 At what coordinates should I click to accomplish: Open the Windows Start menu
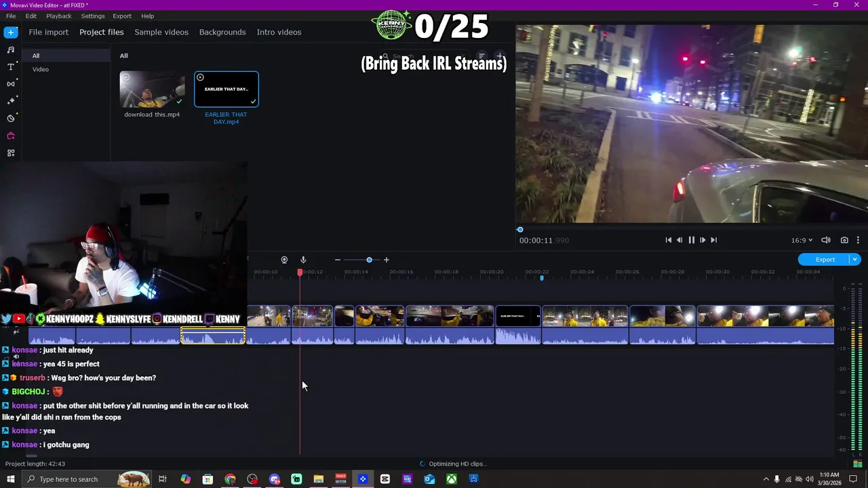point(11,479)
